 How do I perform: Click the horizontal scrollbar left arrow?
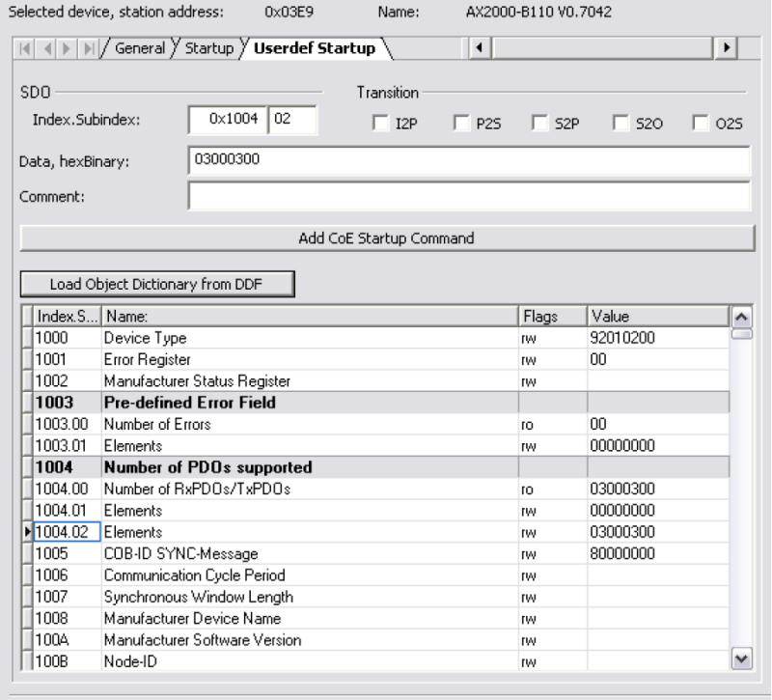point(480,48)
